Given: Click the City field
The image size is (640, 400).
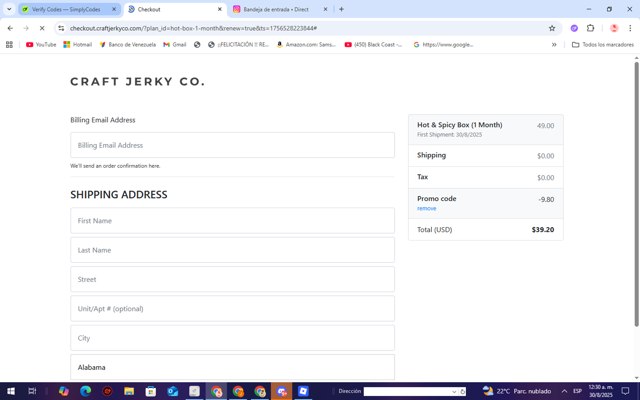Looking at the screenshot, I should pyautogui.click(x=232, y=338).
